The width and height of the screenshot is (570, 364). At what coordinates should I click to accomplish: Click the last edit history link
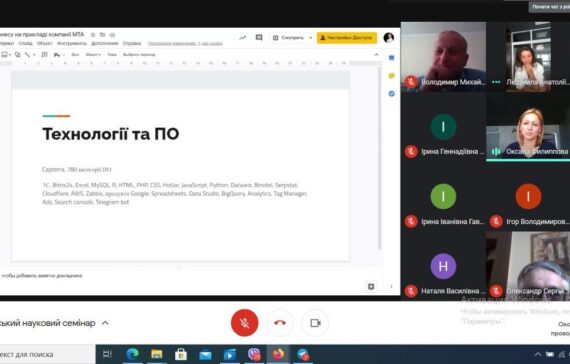(185, 43)
